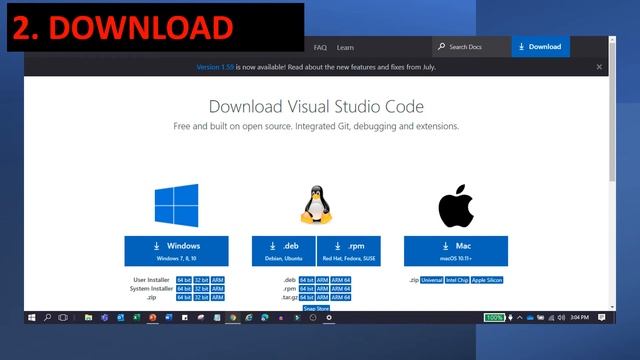
Task: Dismiss the version banner with X
Action: (x=599, y=67)
